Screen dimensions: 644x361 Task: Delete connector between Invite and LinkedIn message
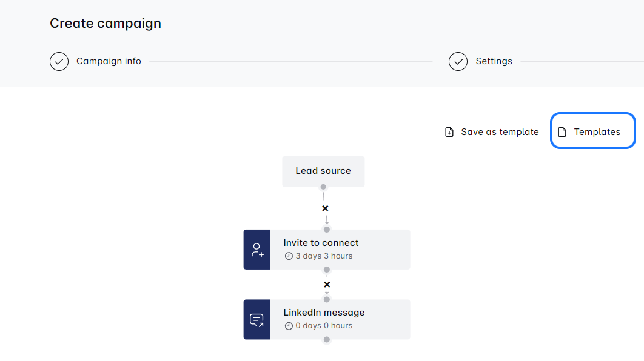pyautogui.click(x=327, y=285)
